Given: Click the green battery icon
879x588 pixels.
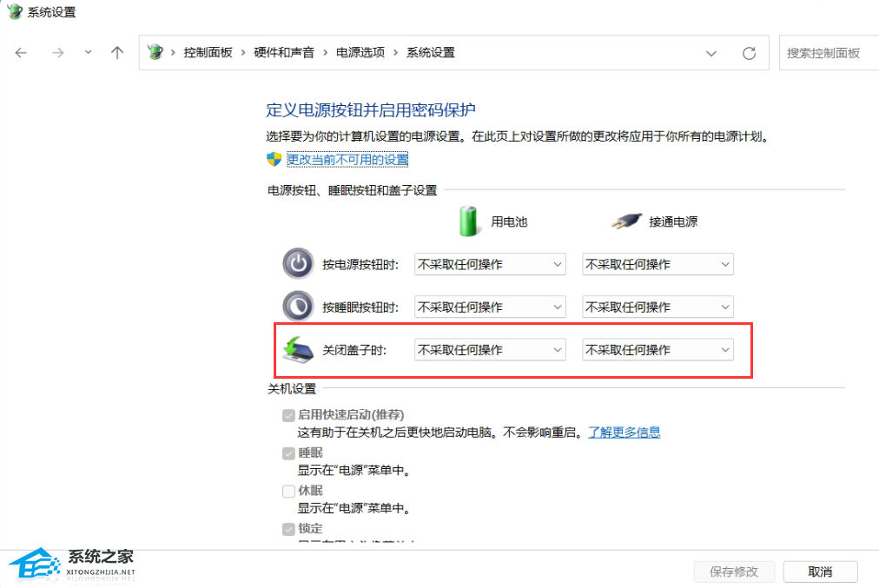Looking at the screenshot, I should tap(468, 221).
